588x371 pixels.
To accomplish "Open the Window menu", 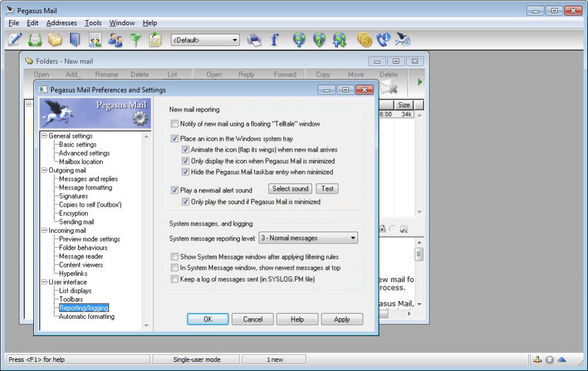I will [122, 23].
